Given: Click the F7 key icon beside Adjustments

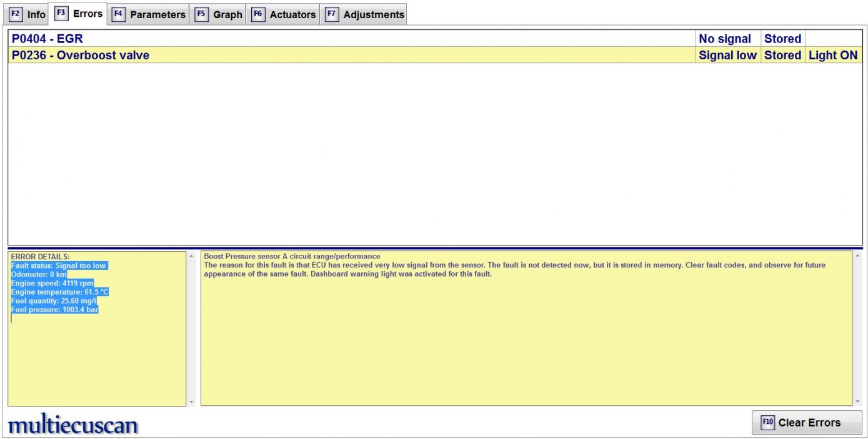Looking at the screenshot, I should tap(332, 14).
